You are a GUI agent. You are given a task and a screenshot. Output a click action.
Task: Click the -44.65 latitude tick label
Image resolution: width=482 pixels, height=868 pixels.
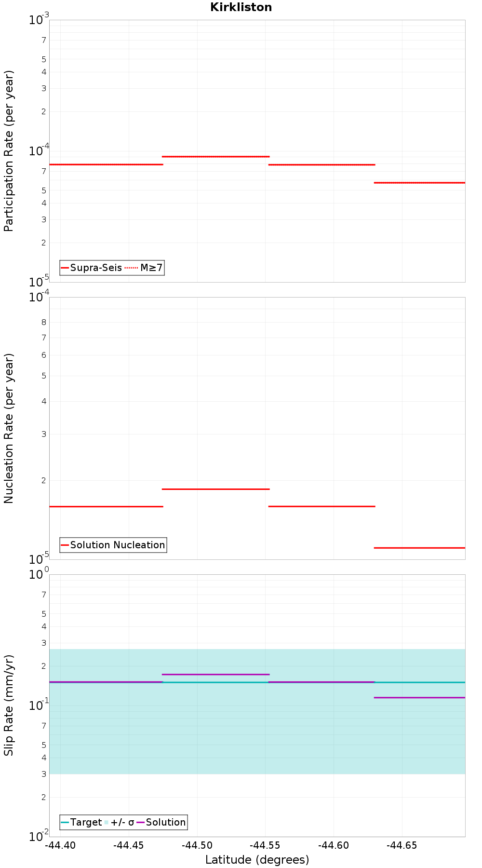click(402, 845)
